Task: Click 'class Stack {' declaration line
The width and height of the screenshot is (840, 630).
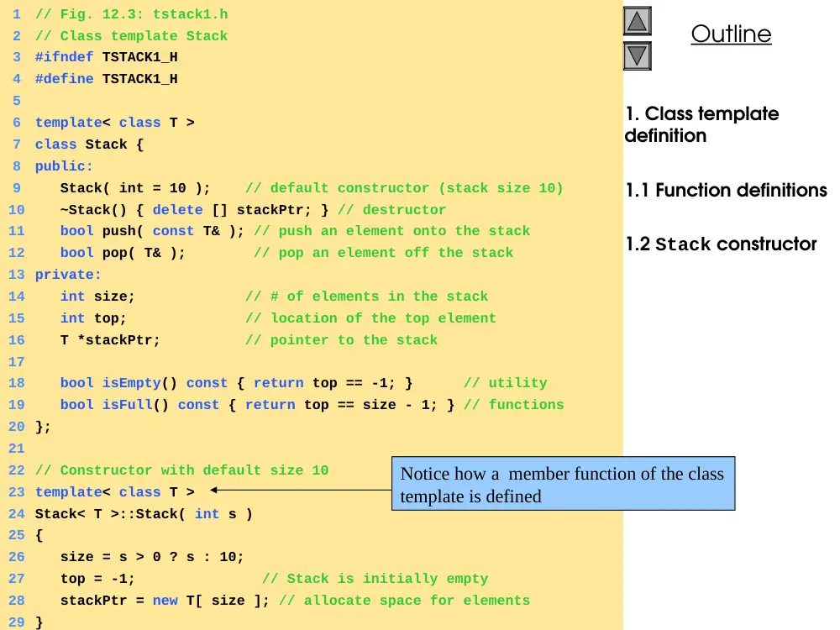Action: coord(89,144)
